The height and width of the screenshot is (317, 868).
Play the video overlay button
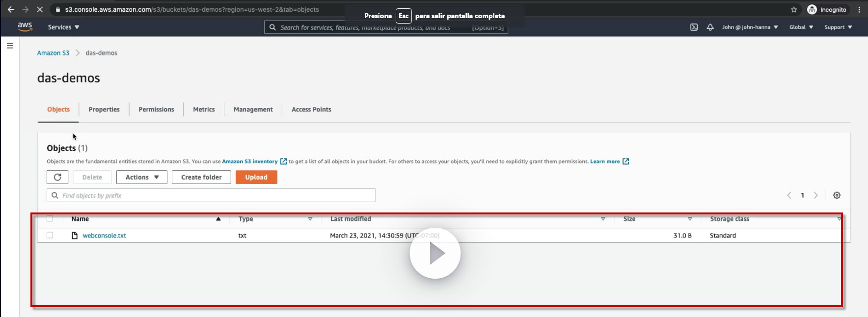click(435, 254)
